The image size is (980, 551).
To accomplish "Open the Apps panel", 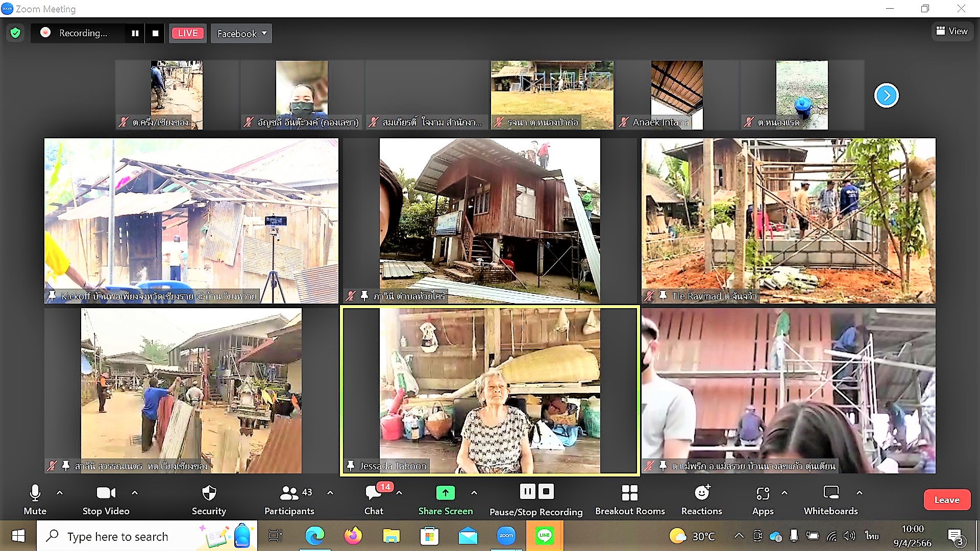I will pos(763,499).
